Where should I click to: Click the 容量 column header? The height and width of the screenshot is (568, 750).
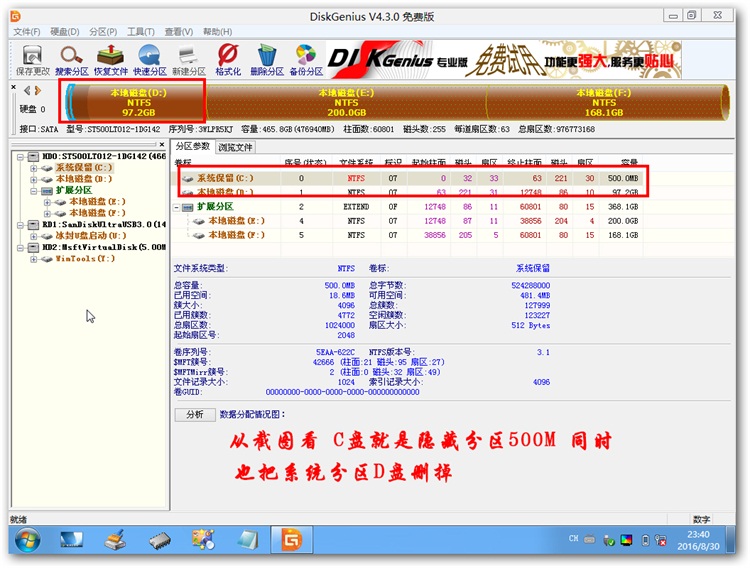point(629,163)
